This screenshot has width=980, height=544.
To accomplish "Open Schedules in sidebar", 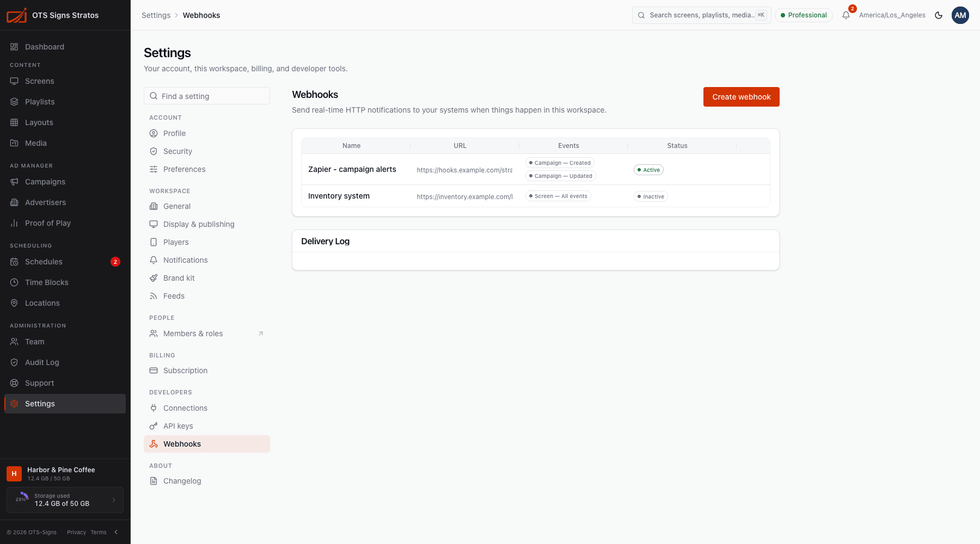I will (65, 262).
